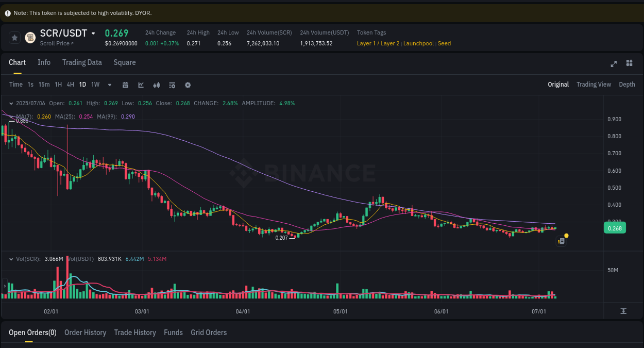
Task: Switch to the Trading View chart mode
Action: tap(594, 84)
